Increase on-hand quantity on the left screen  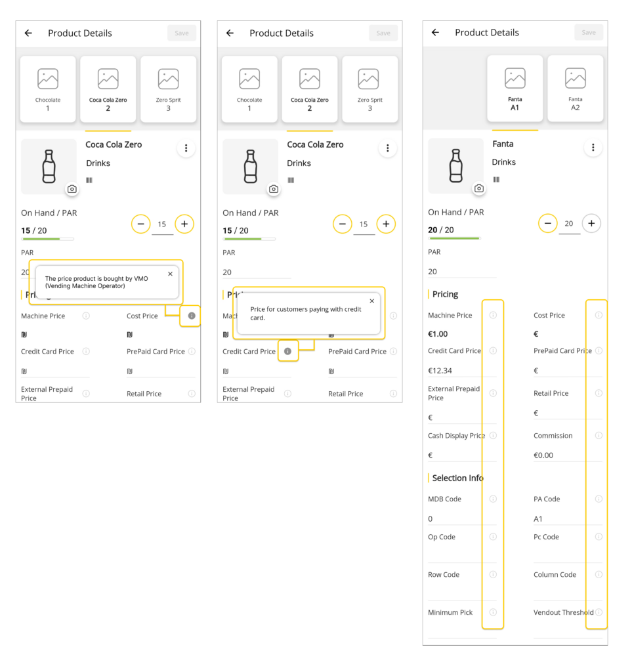click(x=184, y=224)
